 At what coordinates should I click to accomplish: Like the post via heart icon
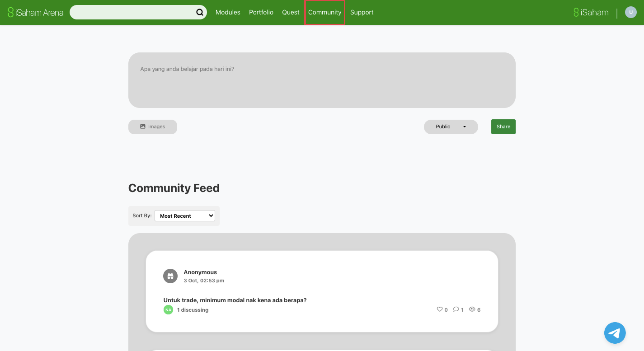click(440, 309)
